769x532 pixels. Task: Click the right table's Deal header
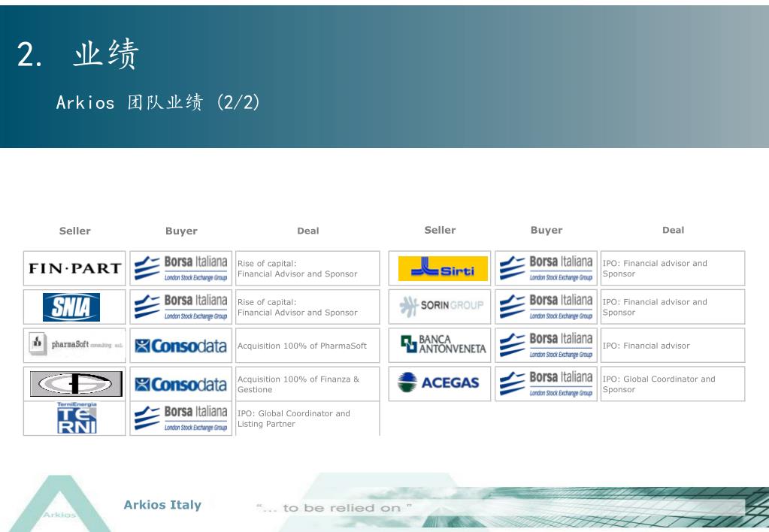(673, 230)
